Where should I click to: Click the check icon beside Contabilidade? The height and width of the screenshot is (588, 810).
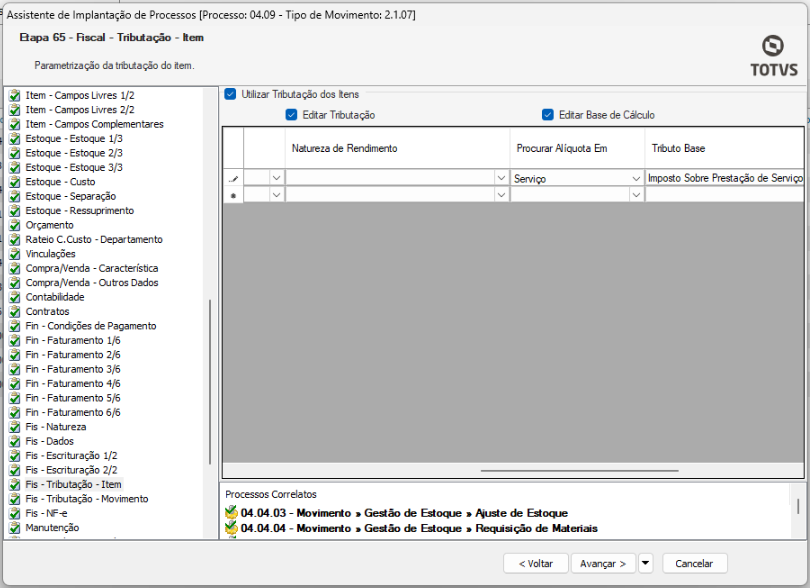click(14, 297)
